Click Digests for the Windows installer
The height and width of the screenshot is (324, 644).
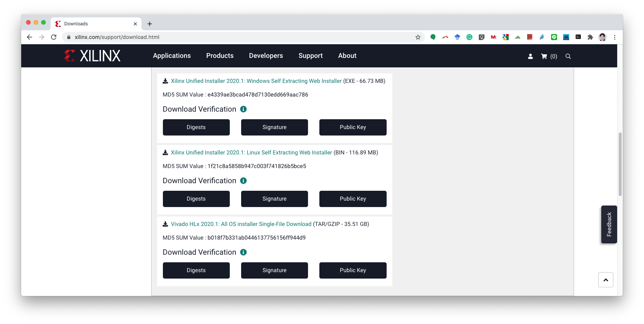pyautogui.click(x=196, y=127)
